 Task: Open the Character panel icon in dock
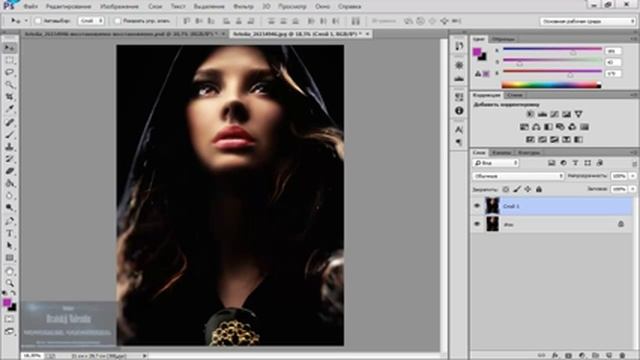459,130
